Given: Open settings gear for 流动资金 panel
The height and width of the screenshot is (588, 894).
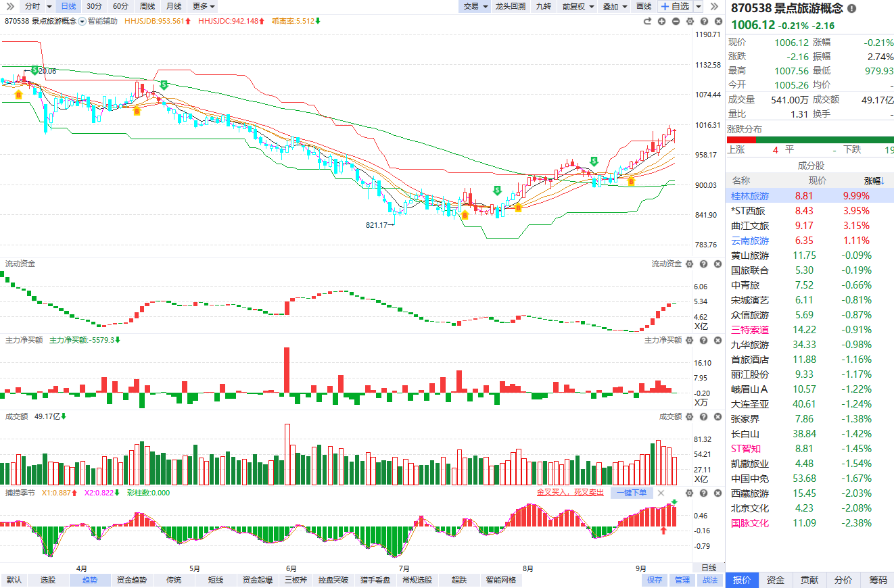Looking at the screenshot, I should [690, 264].
